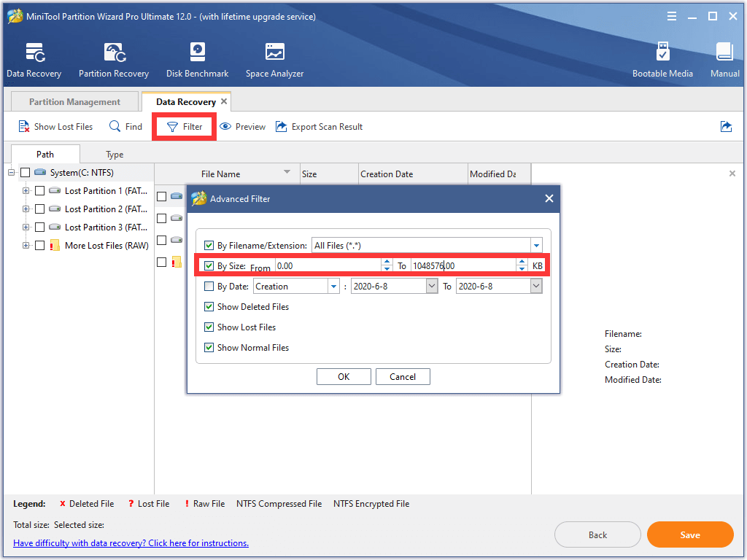The width and height of the screenshot is (747, 560).
Task: Sort by the Creation Date column header
Action: point(413,174)
